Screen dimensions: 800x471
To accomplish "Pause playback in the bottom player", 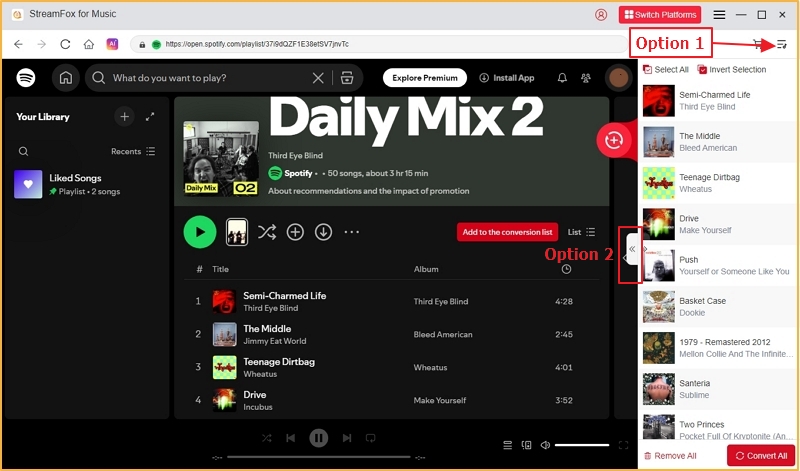I will click(x=318, y=438).
